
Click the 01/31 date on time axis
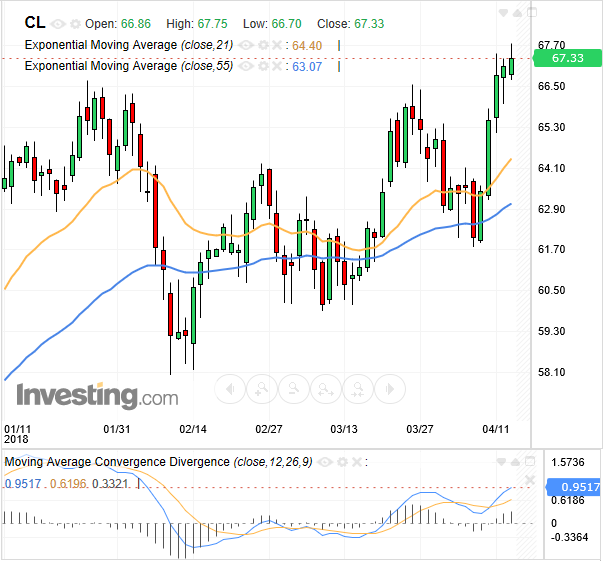[117, 429]
